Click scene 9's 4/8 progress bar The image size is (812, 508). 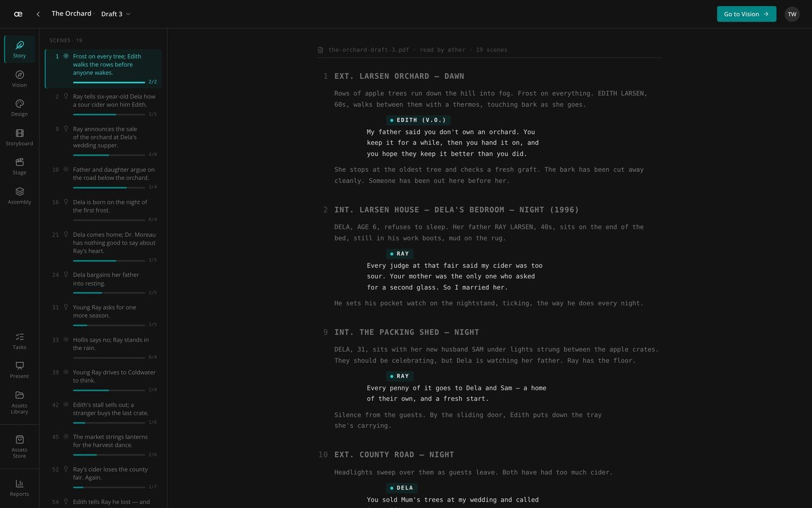(x=109, y=155)
